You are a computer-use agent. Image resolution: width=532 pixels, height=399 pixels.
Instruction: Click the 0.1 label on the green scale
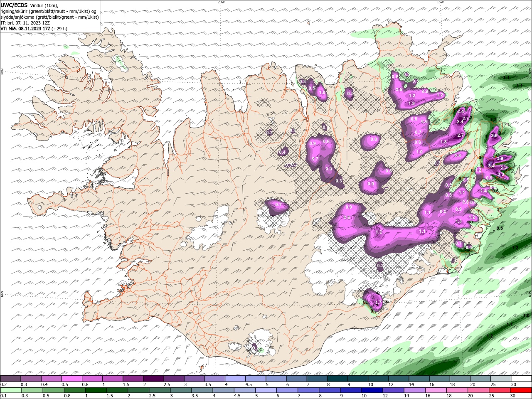coord(3,396)
